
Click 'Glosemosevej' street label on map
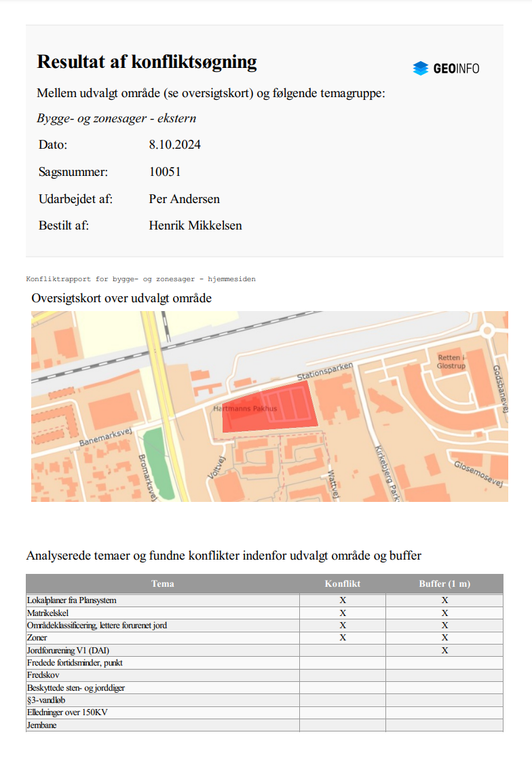click(x=478, y=473)
